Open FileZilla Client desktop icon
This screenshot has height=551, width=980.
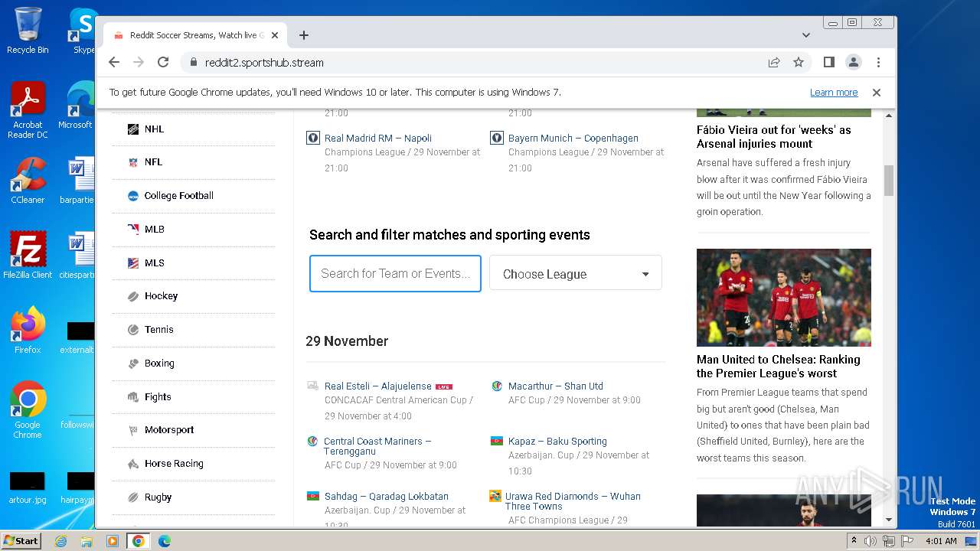click(x=28, y=255)
